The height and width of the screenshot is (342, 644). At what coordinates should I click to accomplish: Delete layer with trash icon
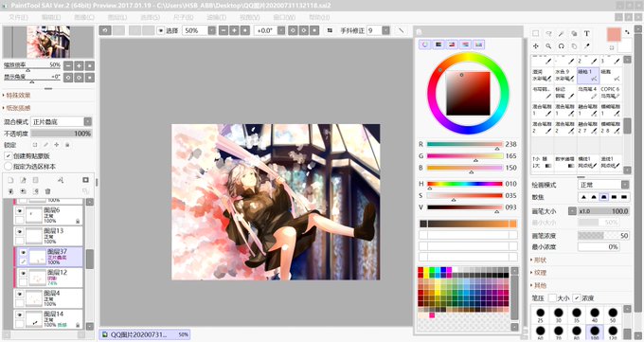click(47, 191)
